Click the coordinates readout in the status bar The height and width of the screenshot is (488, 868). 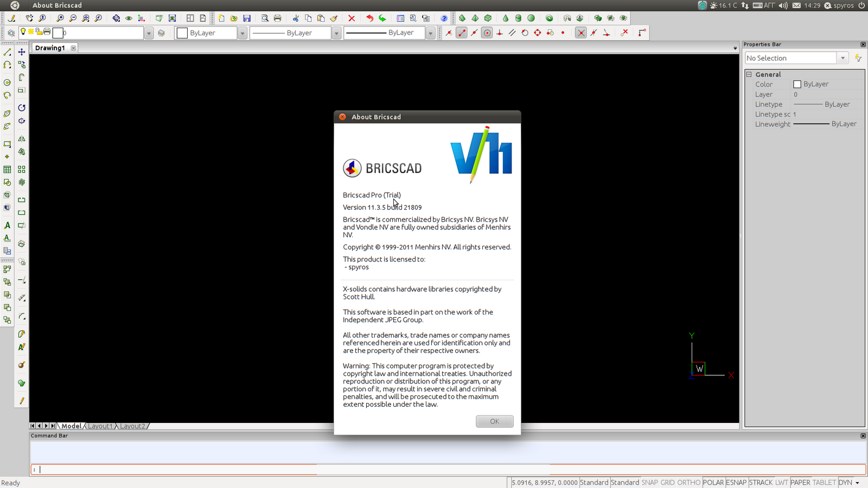pyautogui.click(x=544, y=482)
